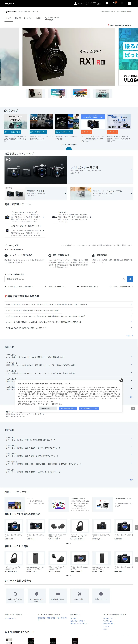
Task: Open the hamburger menu icon
Action: (x=129, y=4)
